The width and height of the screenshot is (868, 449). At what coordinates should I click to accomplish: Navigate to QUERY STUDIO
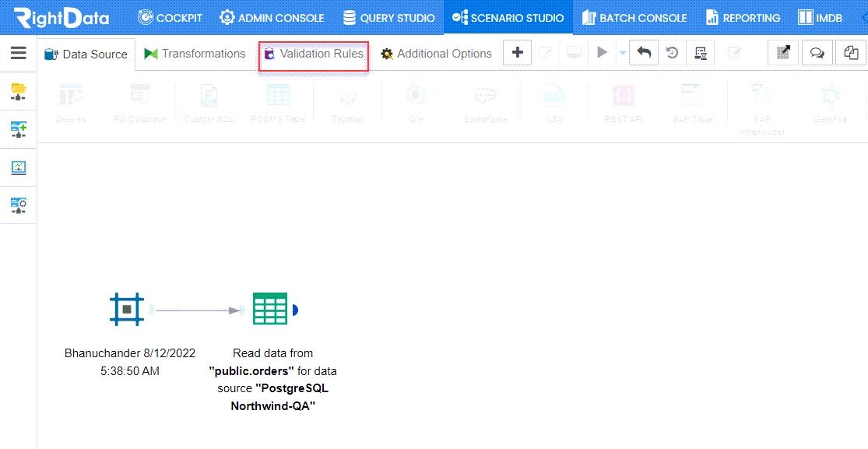(x=390, y=17)
